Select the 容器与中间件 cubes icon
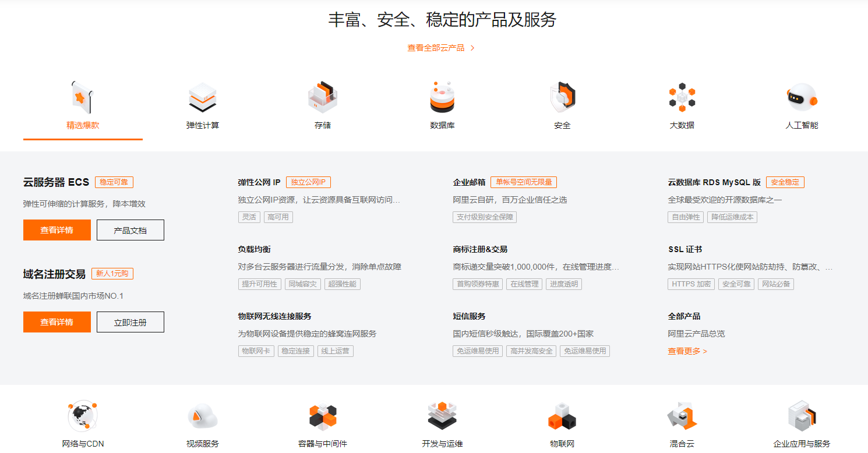Viewport: 868px width, 453px height. pos(323,416)
